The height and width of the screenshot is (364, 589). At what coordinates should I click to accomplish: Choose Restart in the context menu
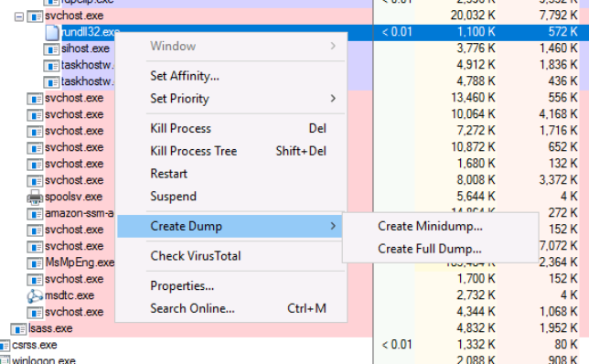click(230, 174)
